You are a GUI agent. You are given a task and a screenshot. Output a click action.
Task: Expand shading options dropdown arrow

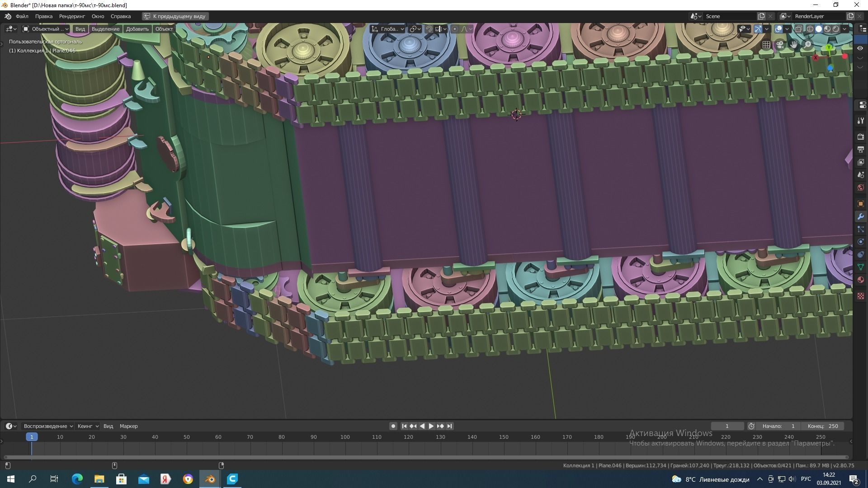(844, 29)
